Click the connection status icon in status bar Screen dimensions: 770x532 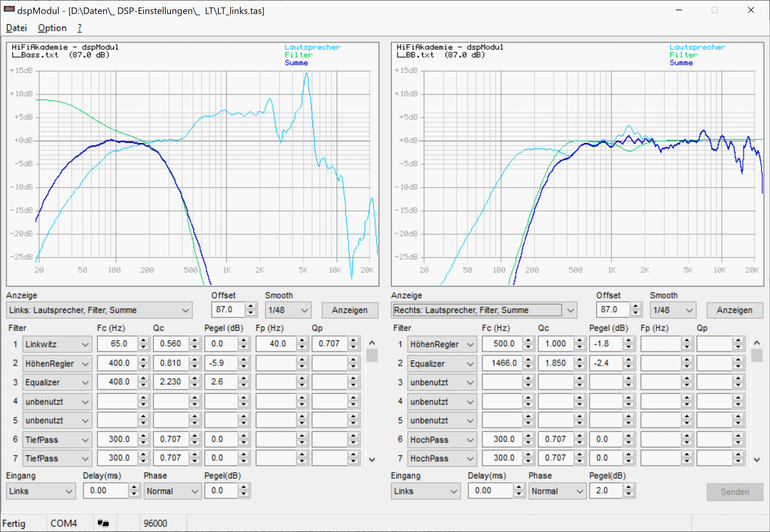pos(103,523)
